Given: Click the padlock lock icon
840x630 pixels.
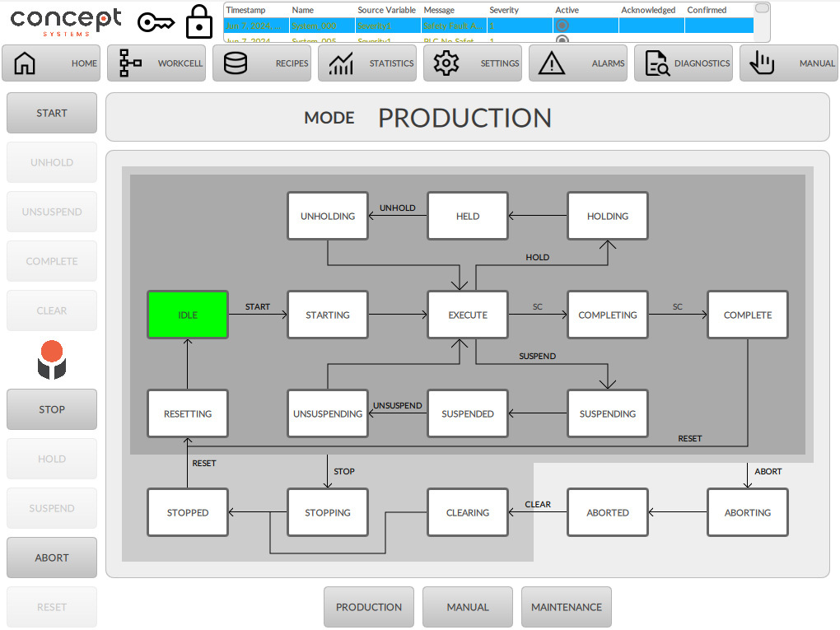Looking at the screenshot, I should tap(198, 21).
